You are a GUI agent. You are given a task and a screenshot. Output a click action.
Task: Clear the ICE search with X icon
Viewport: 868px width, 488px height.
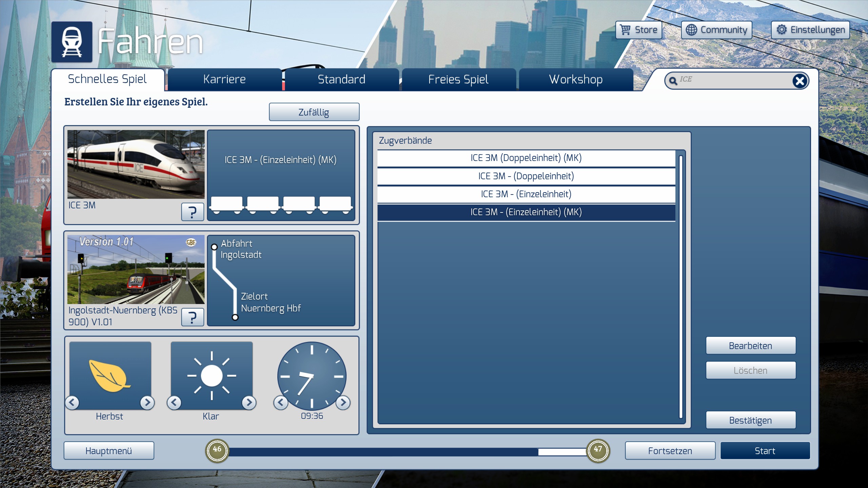pyautogui.click(x=800, y=81)
